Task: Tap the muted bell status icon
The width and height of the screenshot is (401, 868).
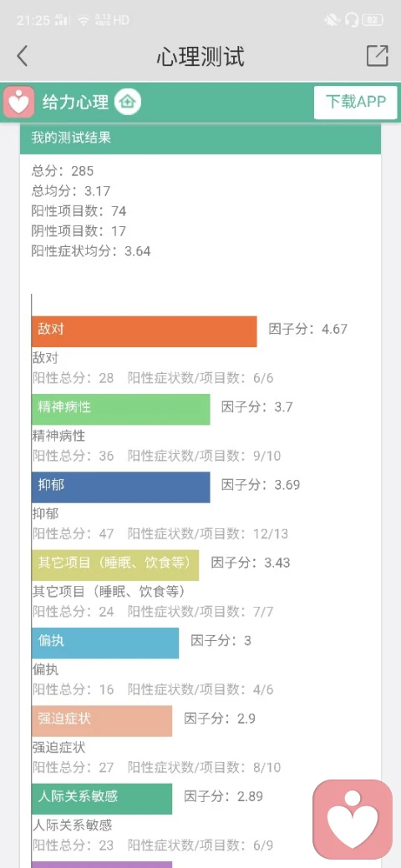Action: pyautogui.click(x=332, y=21)
